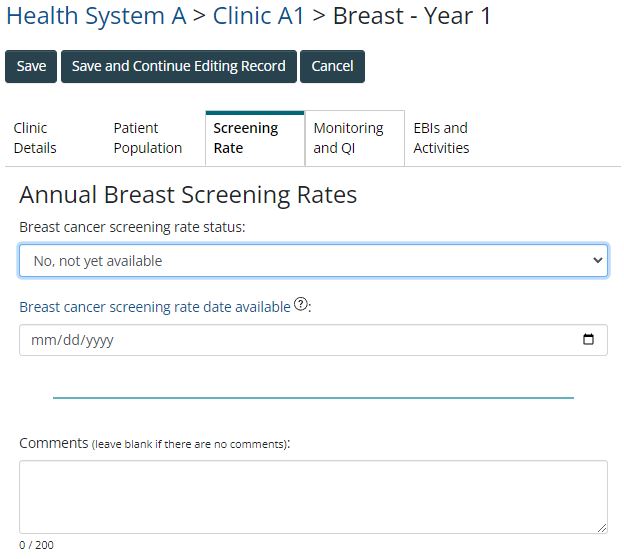This screenshot has height=559, width=624.
Task: Cancel editing the record
Action: [332, 66]
